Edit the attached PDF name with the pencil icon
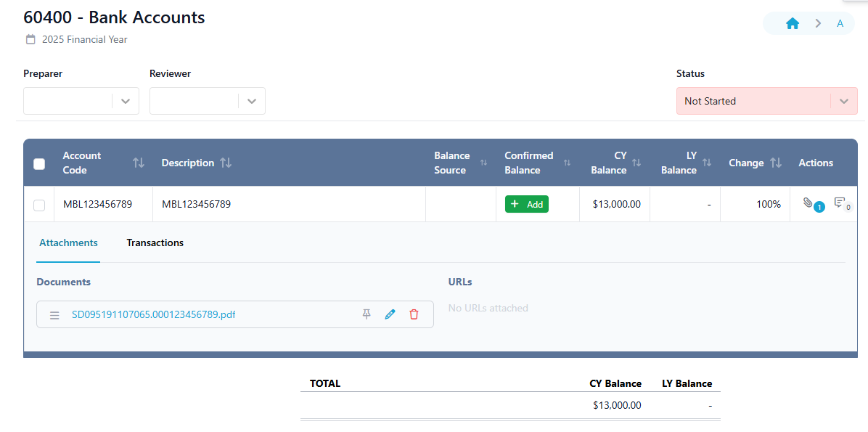868x432 pixels. (x=390, y=314)
